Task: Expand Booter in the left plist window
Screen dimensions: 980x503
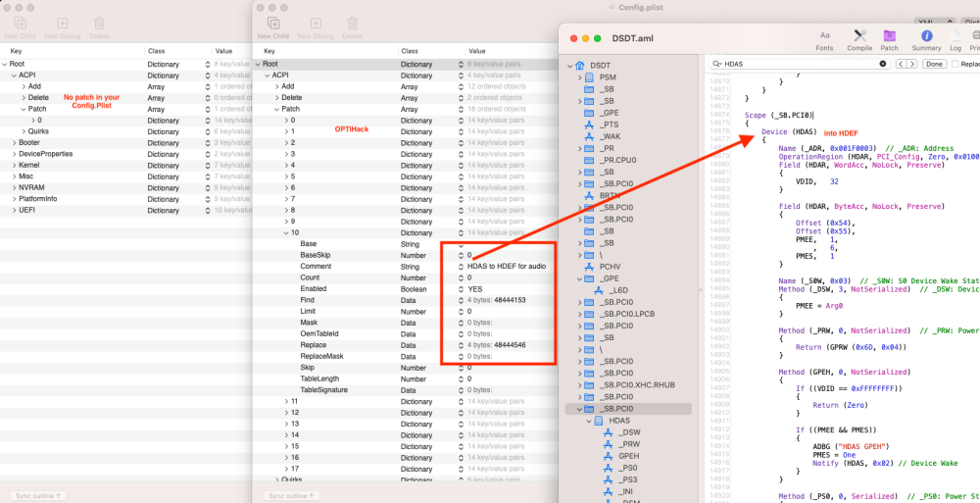Action: [x=14, y=142]
